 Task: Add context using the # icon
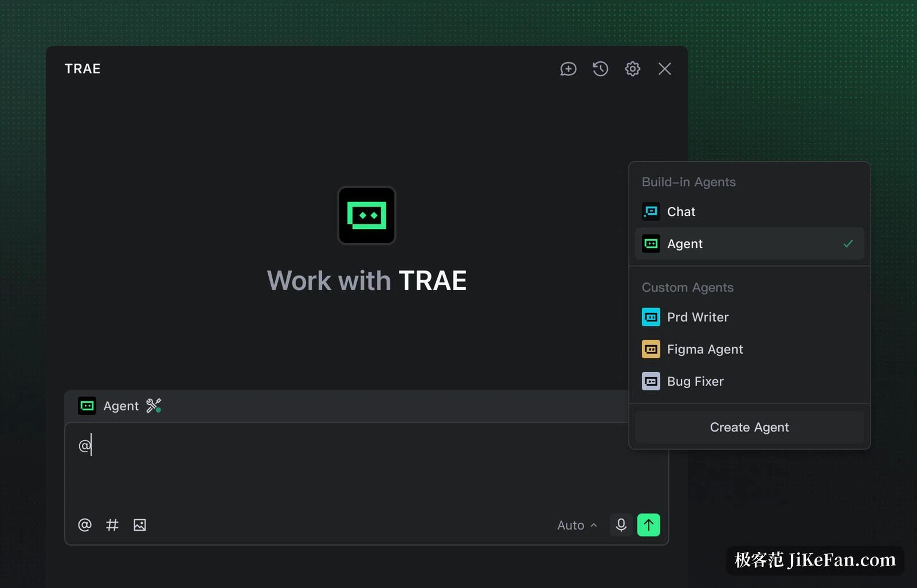pyautogui.click(x=112, y=525)
